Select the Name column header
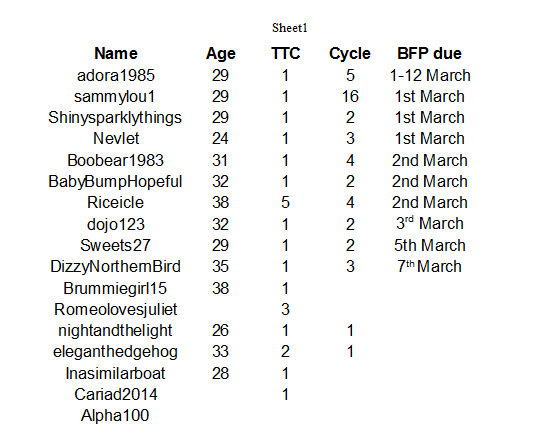551x447 pixels. 116,53
